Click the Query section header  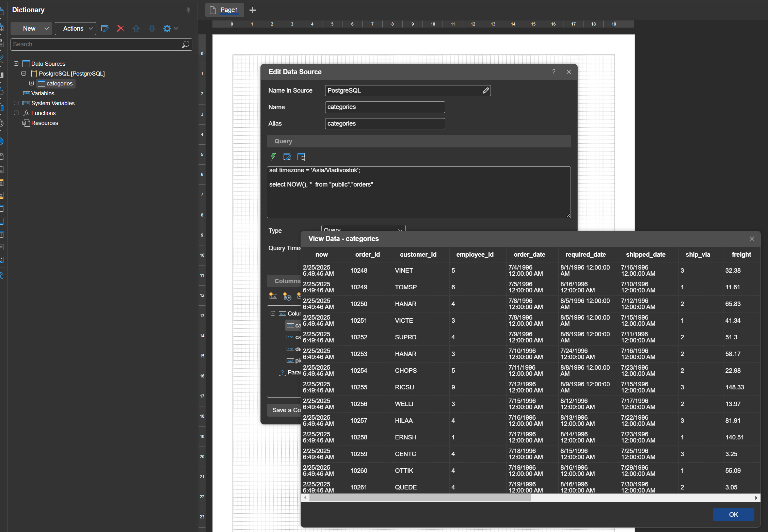(419, 141)
